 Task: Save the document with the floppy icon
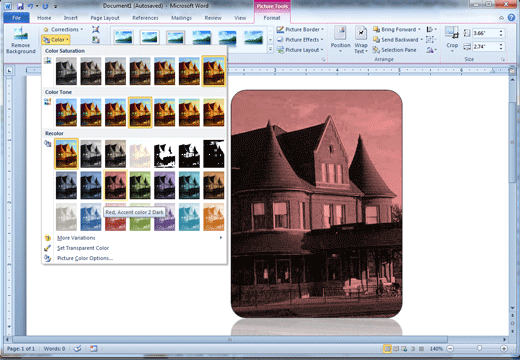[x=20, y=6]
